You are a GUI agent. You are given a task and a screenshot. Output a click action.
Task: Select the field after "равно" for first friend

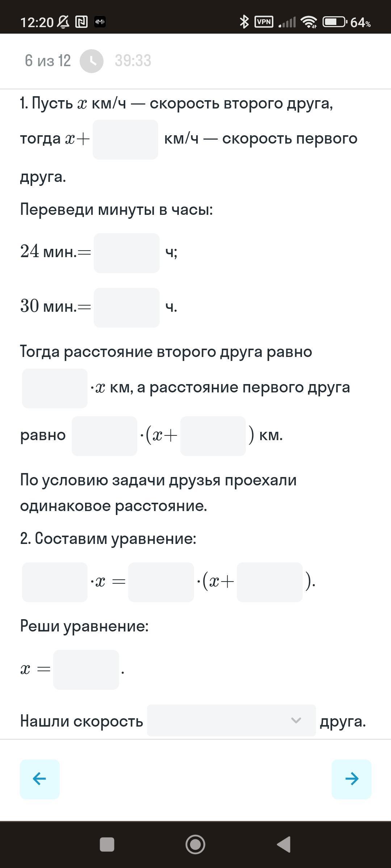coord(104,436)
